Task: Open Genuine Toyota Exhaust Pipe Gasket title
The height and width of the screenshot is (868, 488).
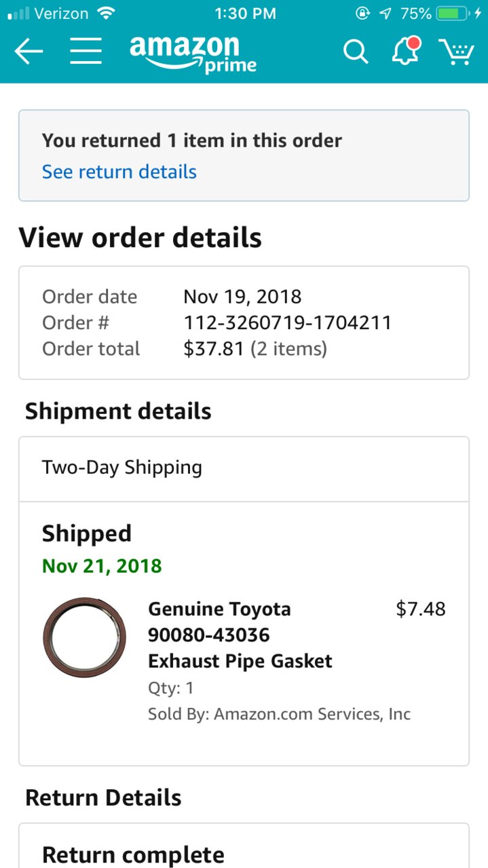Action: click(x=240, y=635)
